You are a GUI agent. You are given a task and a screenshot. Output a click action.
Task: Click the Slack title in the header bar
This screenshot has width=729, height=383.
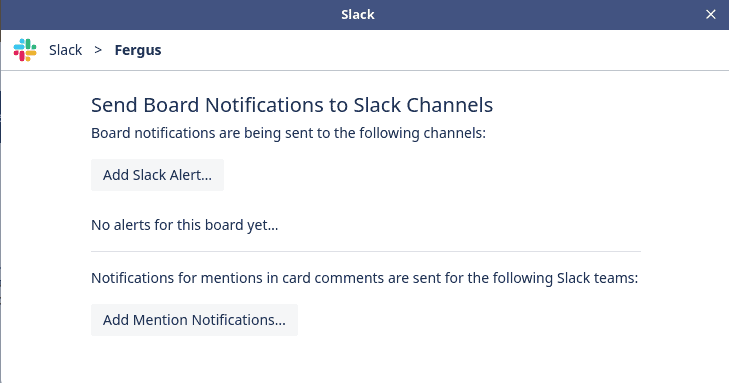pyautogui.click(x=358, y=14)
